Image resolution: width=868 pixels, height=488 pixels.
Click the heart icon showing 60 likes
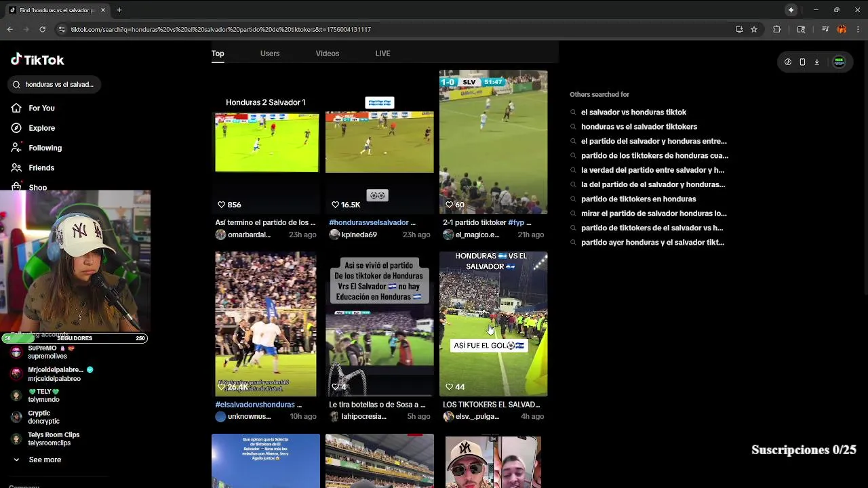(449, 205)
